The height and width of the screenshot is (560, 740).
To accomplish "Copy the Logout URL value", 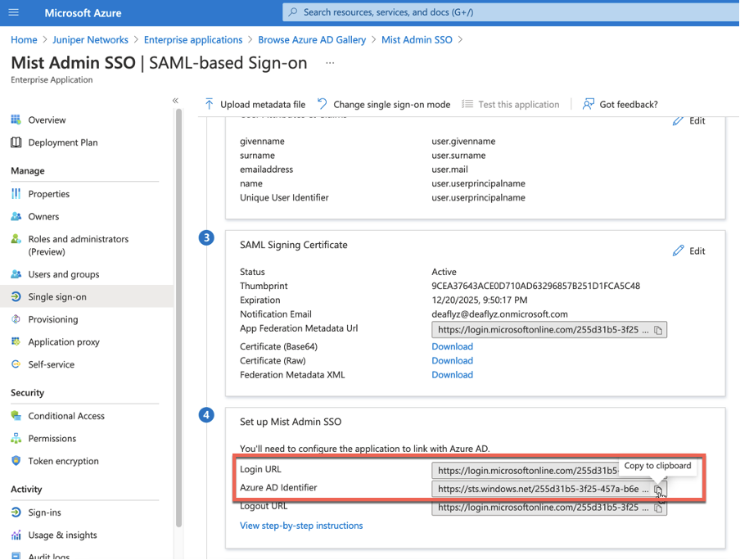I will [658, 508].
